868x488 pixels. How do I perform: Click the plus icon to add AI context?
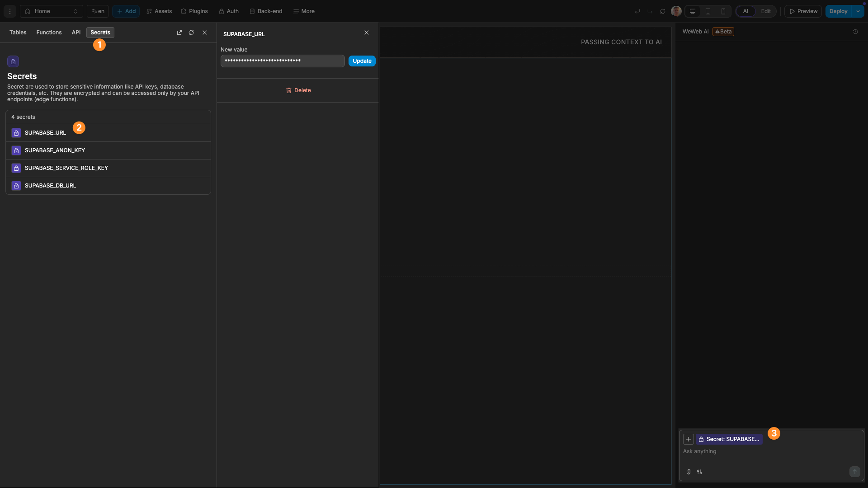tap(689, 439)
